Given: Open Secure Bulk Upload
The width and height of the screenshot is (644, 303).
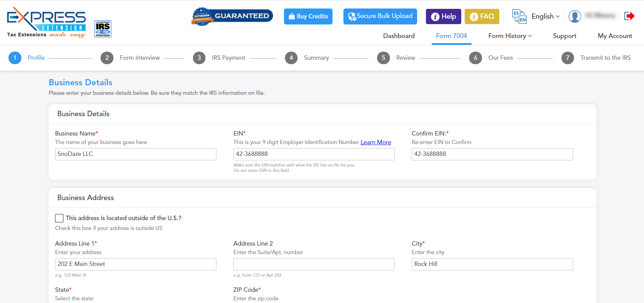Looking at the screenshot, I should coord(380,16).
